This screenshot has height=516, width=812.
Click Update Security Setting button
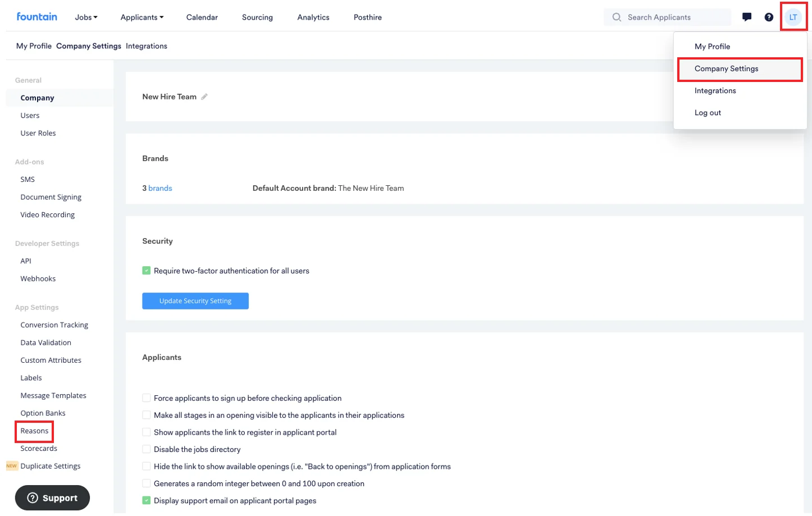195,301
